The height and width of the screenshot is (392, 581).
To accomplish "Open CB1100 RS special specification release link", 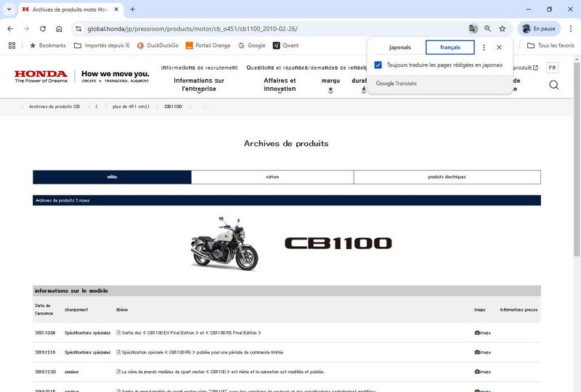I will coord(203,352).
